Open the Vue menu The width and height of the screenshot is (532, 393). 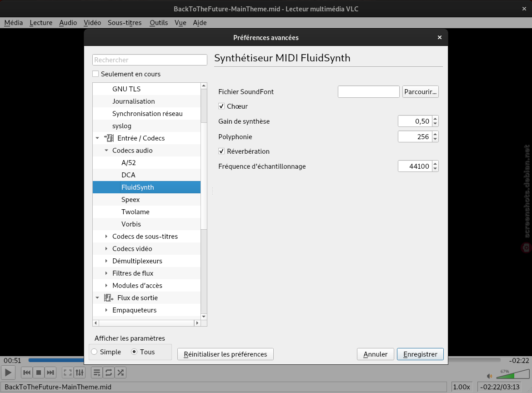coord(181,22)
